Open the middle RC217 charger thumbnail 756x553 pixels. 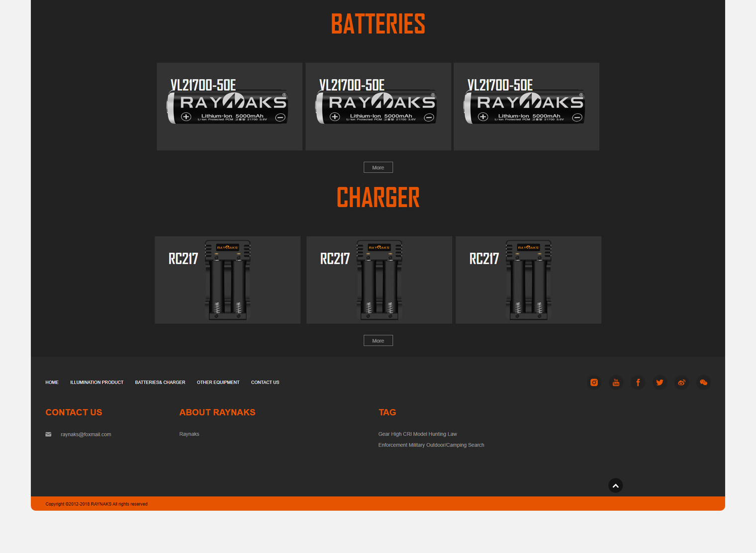pyautogui.click(x=379, y=280)
